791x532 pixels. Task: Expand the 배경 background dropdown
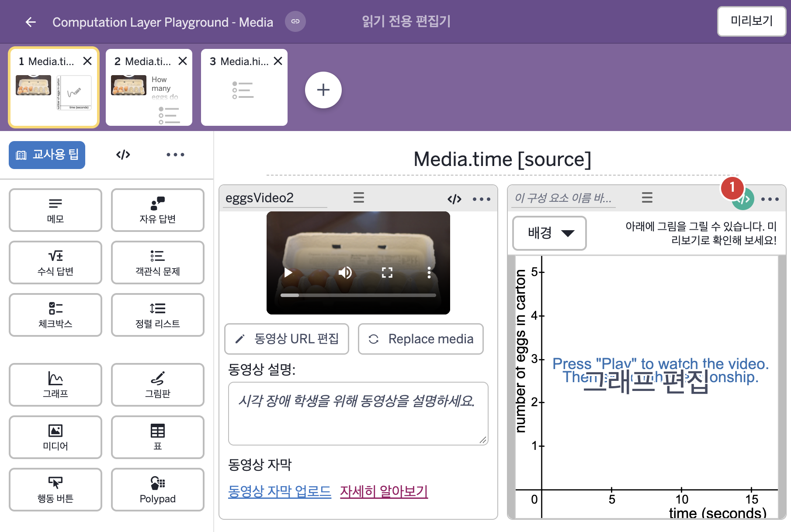coord(549,233)
